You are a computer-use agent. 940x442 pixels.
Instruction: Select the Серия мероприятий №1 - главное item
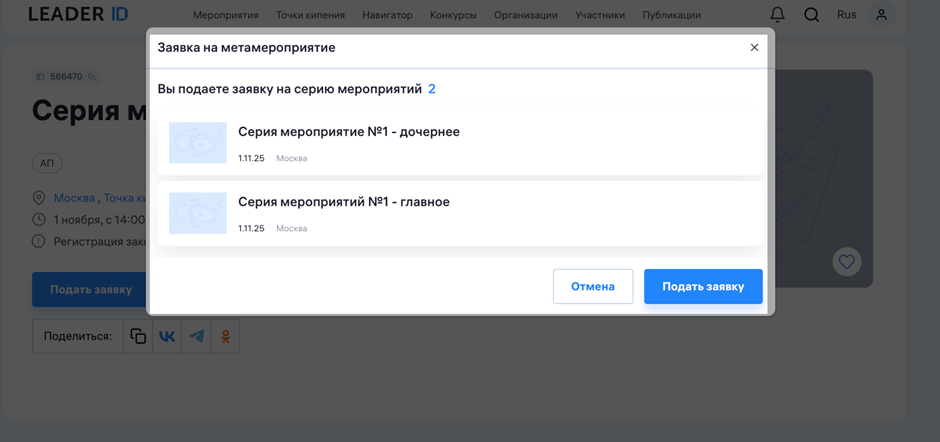(x=343, y=202)
